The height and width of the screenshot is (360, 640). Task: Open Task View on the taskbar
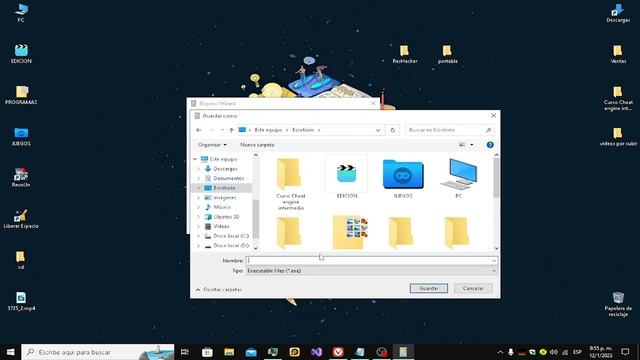[184, 352]
